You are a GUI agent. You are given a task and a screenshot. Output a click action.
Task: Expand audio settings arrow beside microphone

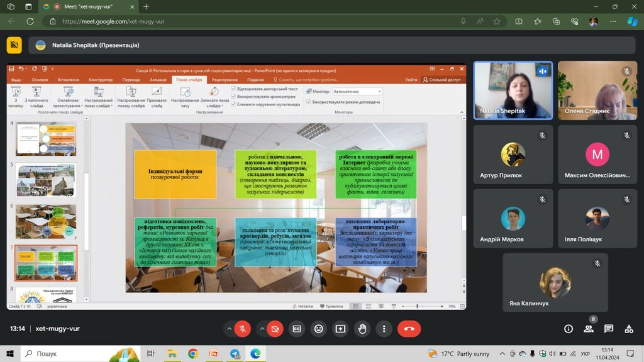(229, 328)
